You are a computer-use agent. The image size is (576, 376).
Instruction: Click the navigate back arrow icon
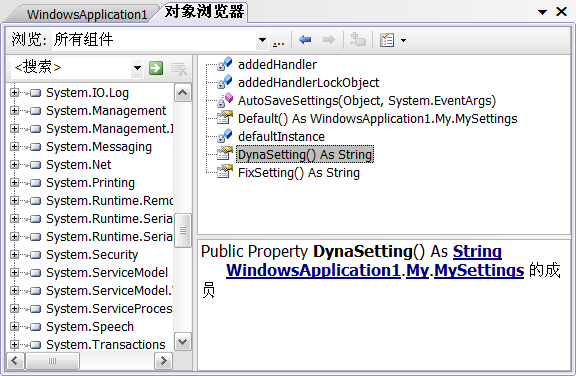click(305, 40)
